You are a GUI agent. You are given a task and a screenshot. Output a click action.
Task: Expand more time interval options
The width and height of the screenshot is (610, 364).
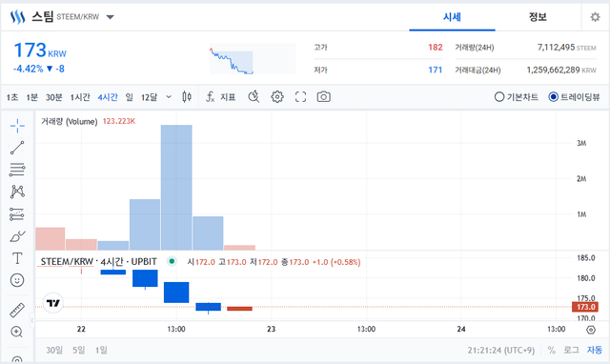169,97
